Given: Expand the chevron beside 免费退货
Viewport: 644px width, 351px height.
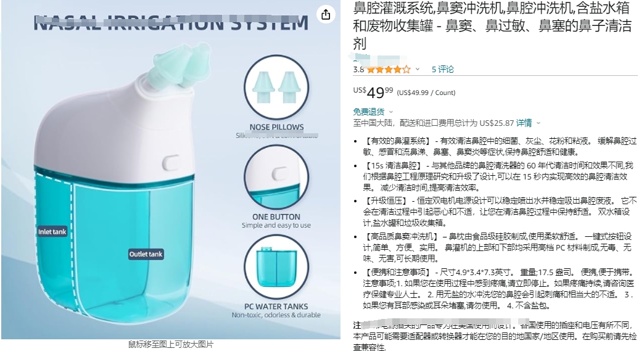Looking at the screenshot, I should (391, 112).
